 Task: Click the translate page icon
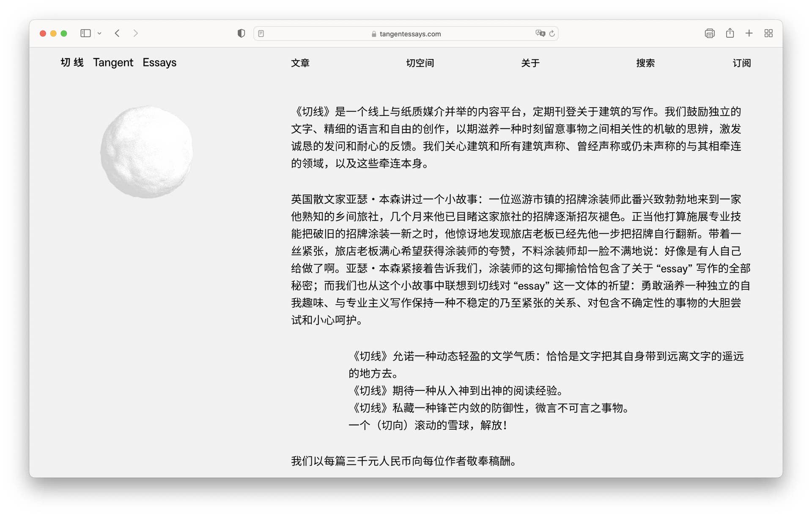[x=540, y=33]
